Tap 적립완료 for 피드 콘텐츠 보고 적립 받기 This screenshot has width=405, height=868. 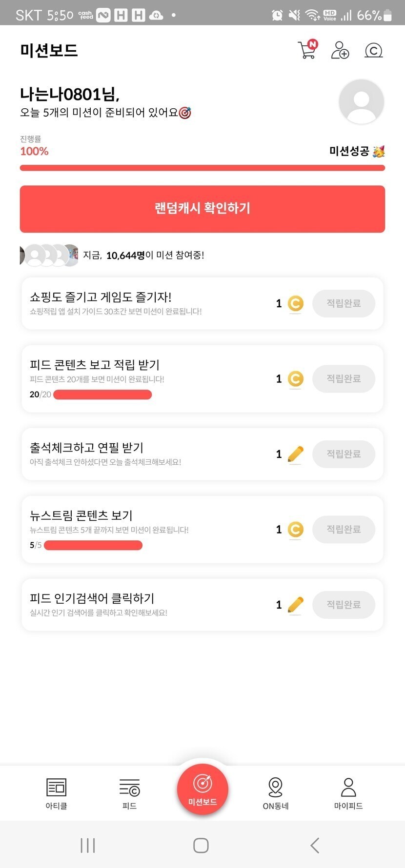click(x=344, y=379)
